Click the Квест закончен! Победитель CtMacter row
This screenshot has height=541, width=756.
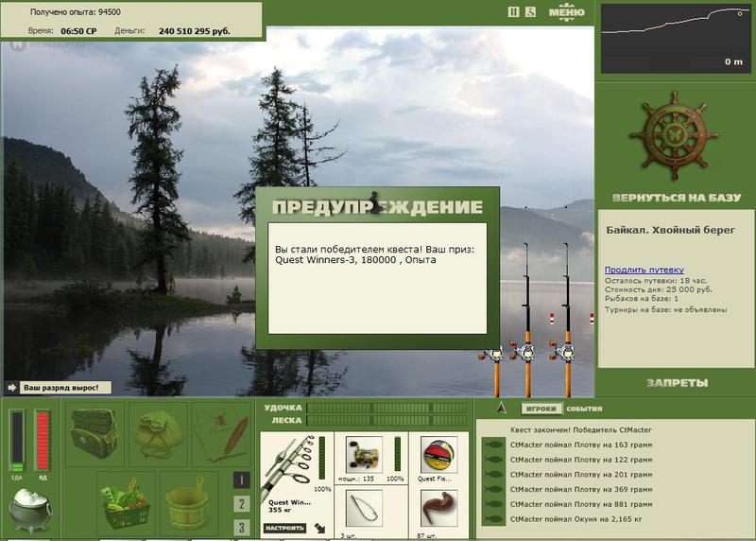(x=580, y=429)
